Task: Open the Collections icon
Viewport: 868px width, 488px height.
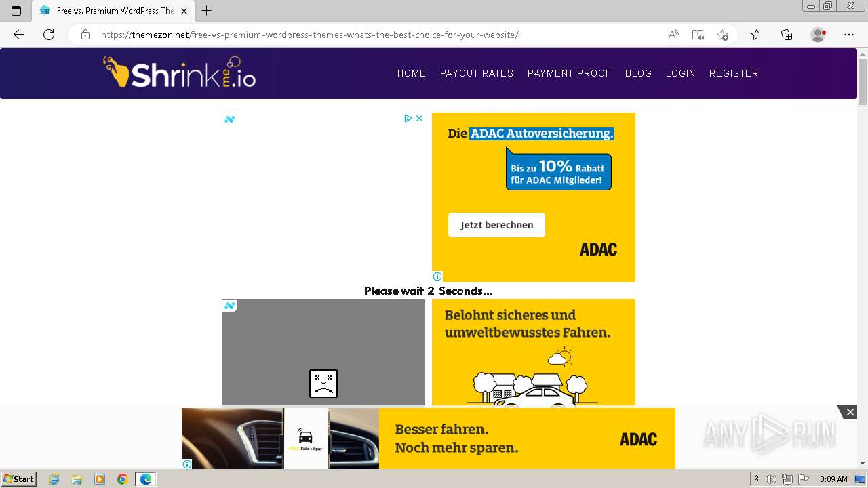Action: 787,35
